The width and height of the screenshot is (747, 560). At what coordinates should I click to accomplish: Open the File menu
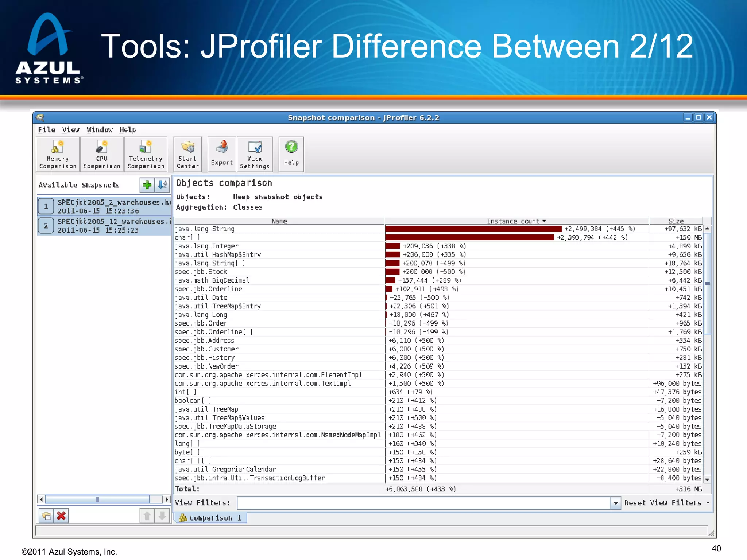47,130
